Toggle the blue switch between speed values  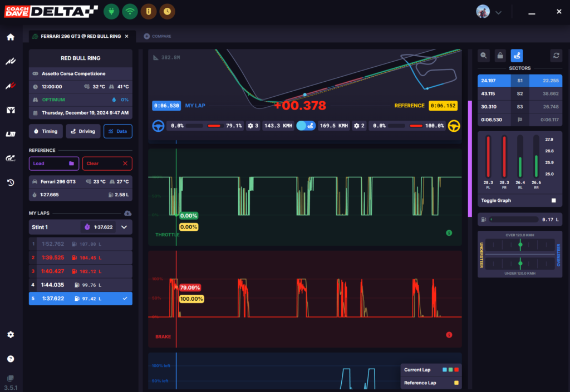pos(306,126)
